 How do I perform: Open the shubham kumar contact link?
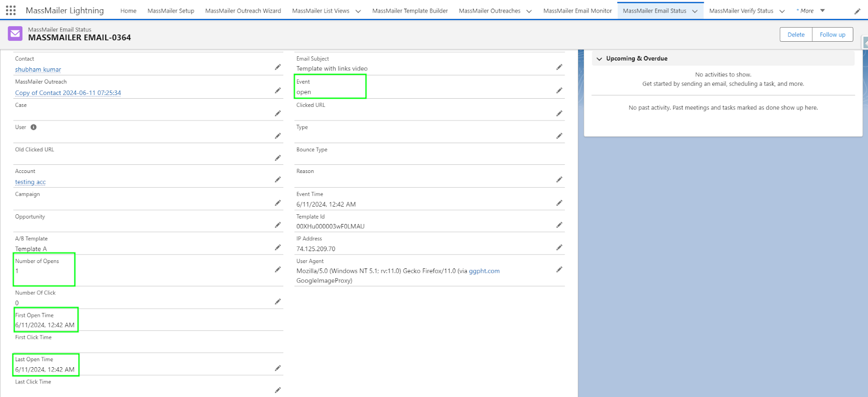38,69
